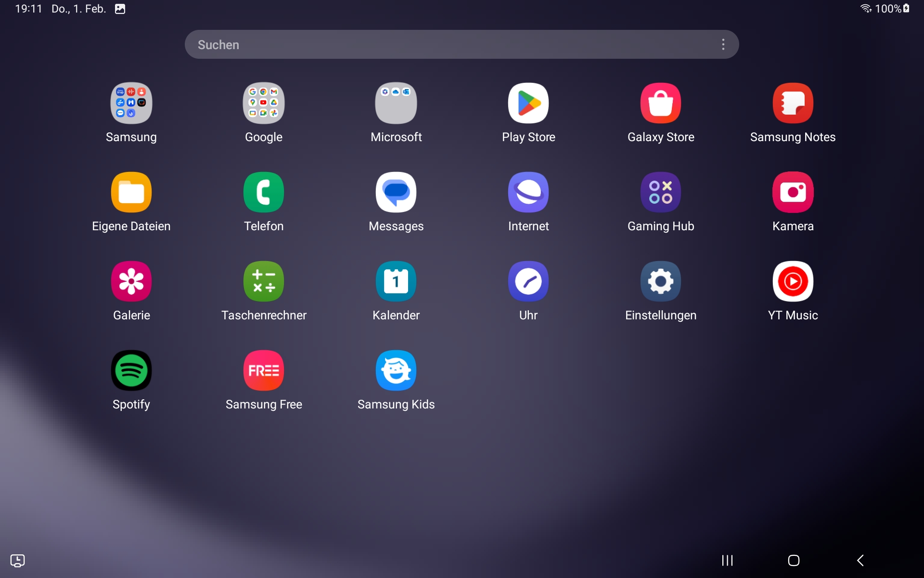Screen dimensions: 924x578
Task: Open Messages app
Action: tap(396, 192)
